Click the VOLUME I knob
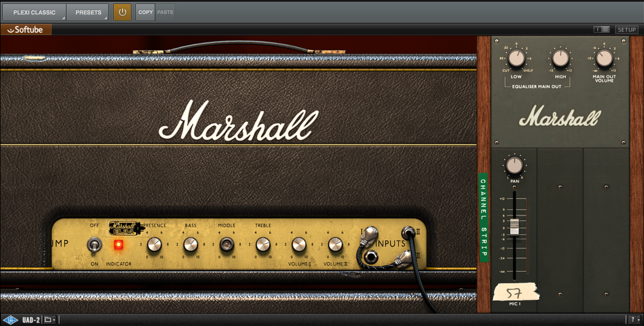This screenshot has height=326, width=644. pos(299,245)
